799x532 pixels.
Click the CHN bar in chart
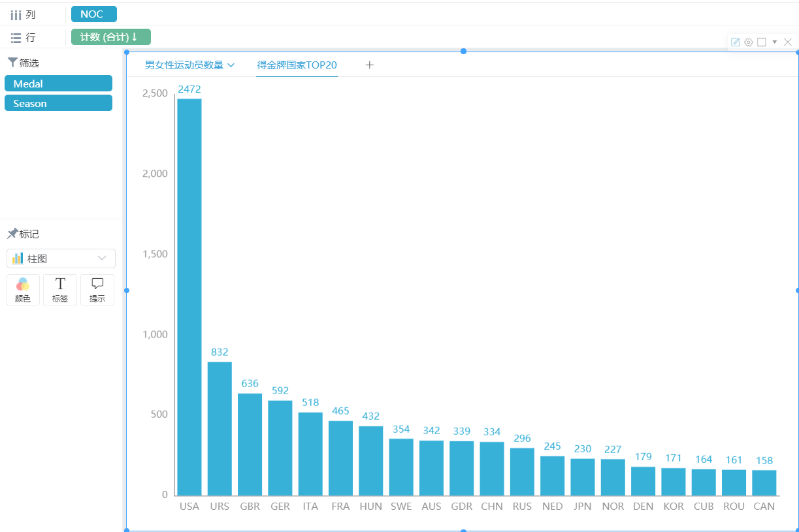[x=492, y=469]
